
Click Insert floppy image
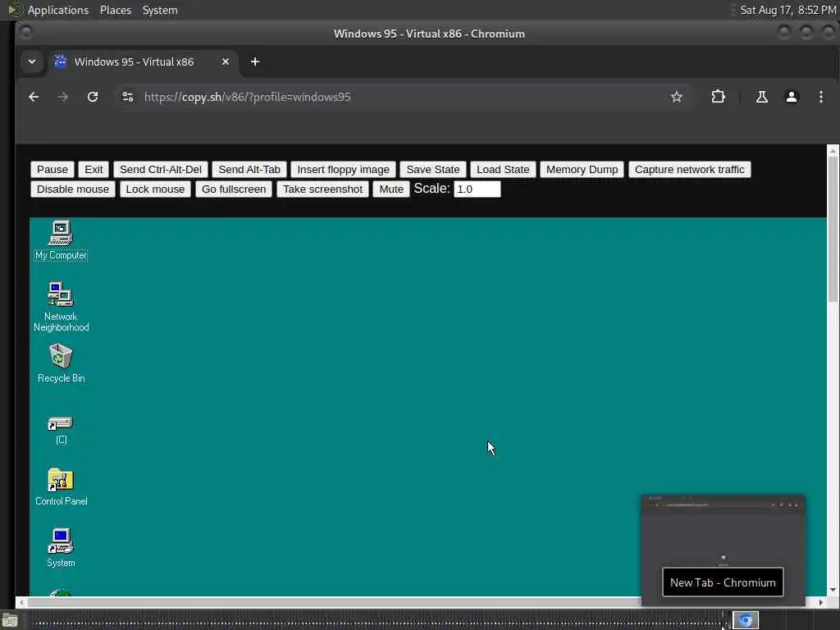pyautogui.click(x=344, y=169)
